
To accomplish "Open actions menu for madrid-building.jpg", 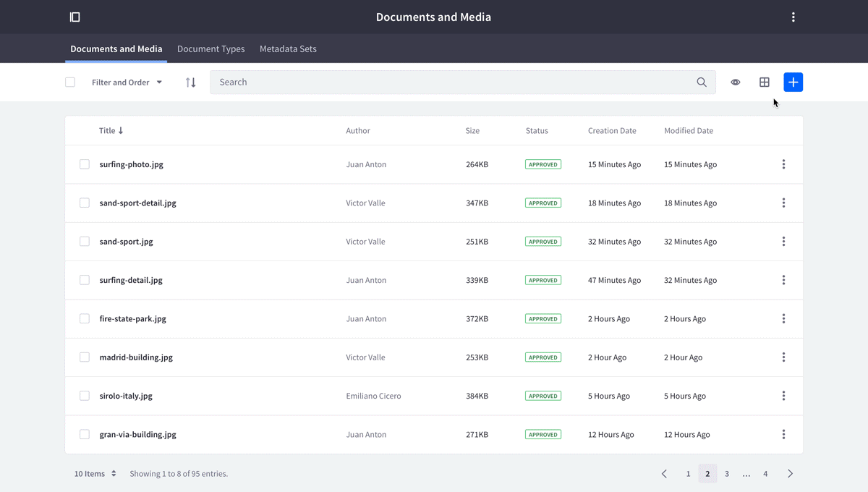I will coord(783,357).
